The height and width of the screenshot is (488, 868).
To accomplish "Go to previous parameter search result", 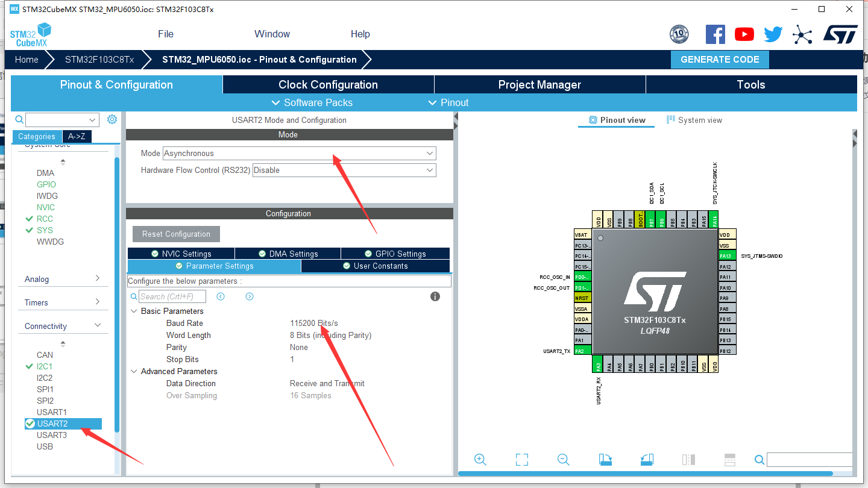I will point(221,296).
